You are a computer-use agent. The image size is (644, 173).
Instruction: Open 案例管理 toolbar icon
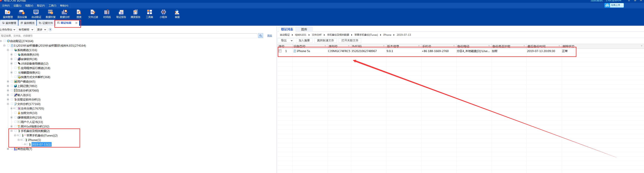click(8, 14)
